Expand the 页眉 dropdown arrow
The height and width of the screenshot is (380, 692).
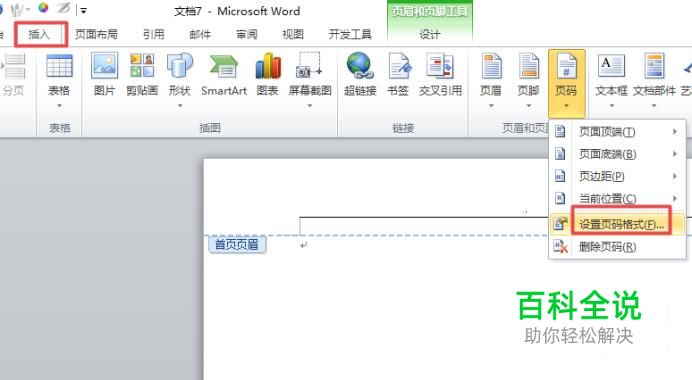point(491,106)
